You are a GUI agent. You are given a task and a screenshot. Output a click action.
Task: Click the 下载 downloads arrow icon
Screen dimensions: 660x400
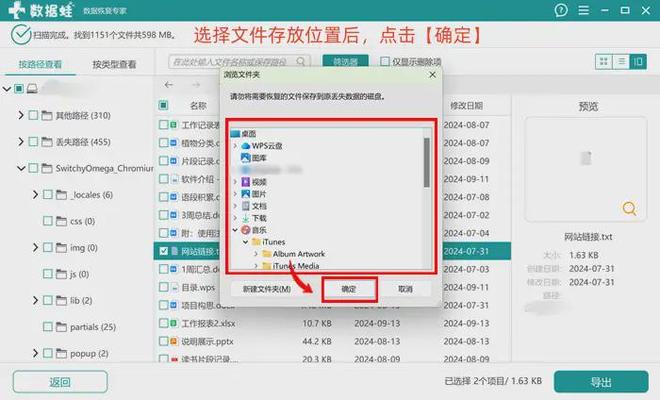(x=245, y=218)
